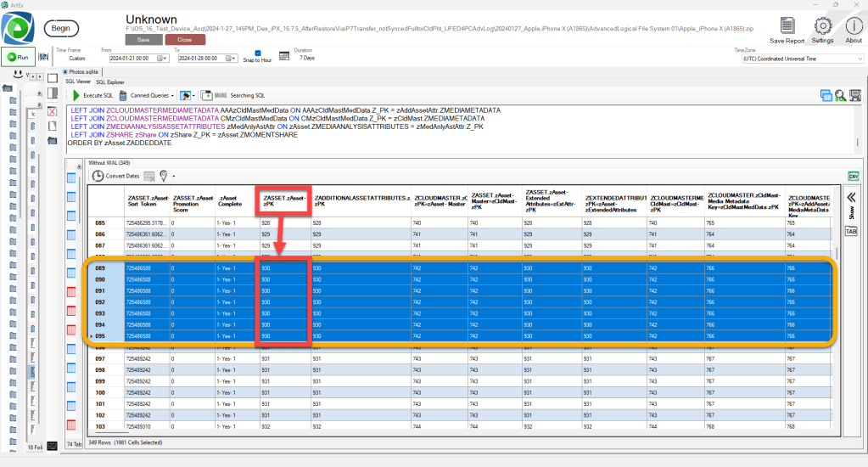
Task: Click the Duration calendar icon
Action: tap(284, 58)
